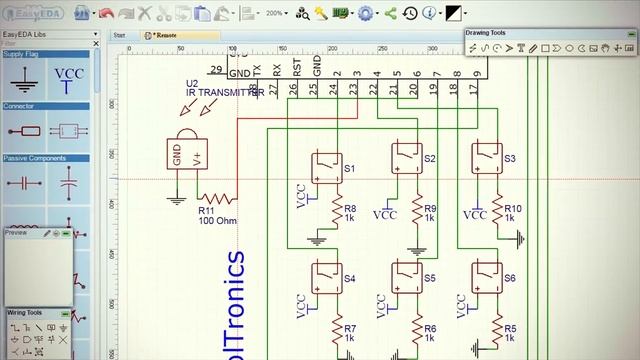Select the Hand drag drawing tool
The width and height of the screenshot is (640, 360).
click(x=605, y=48)
